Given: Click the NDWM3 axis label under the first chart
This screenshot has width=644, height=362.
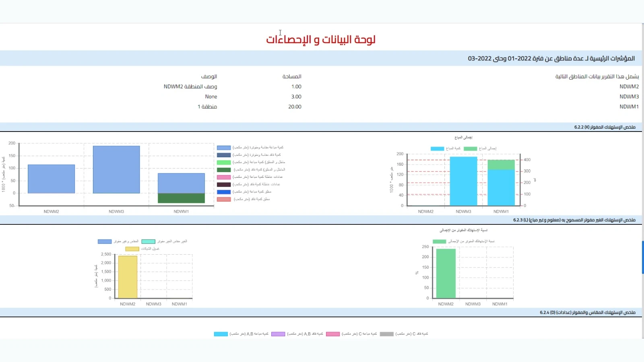Looking at the screenshot, I should [x=116, y=212].
